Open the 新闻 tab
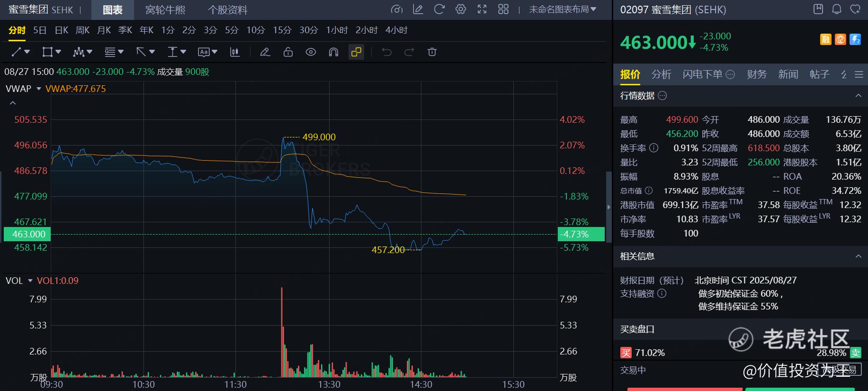The image size is (868, 391). pyautogui.click(x=788, y=74)
